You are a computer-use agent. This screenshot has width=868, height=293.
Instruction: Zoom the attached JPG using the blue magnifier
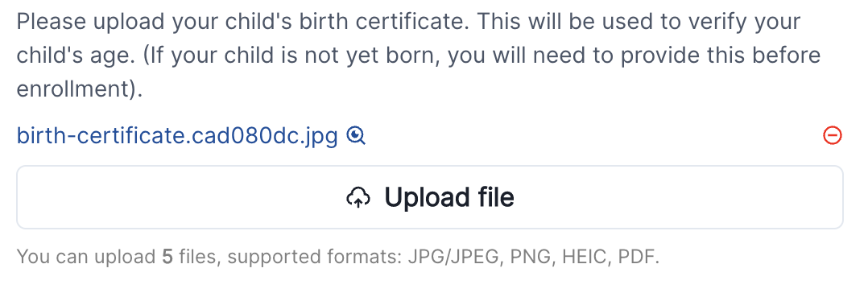pyautogui.click(x=356, y=135)
